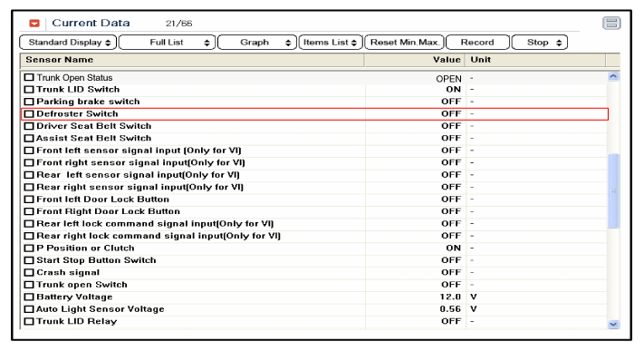
Task: Click the 12.0 Battery Voltage value
Action: point(450,297)
